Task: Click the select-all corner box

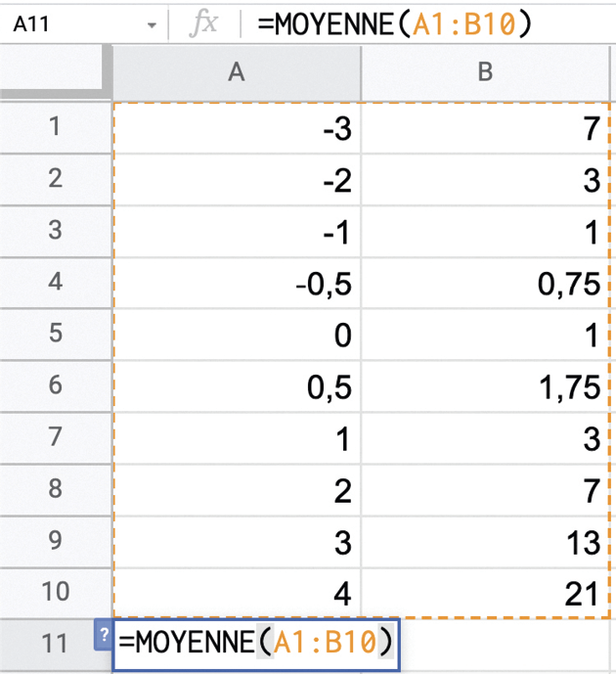Action: tap(54, 71)
